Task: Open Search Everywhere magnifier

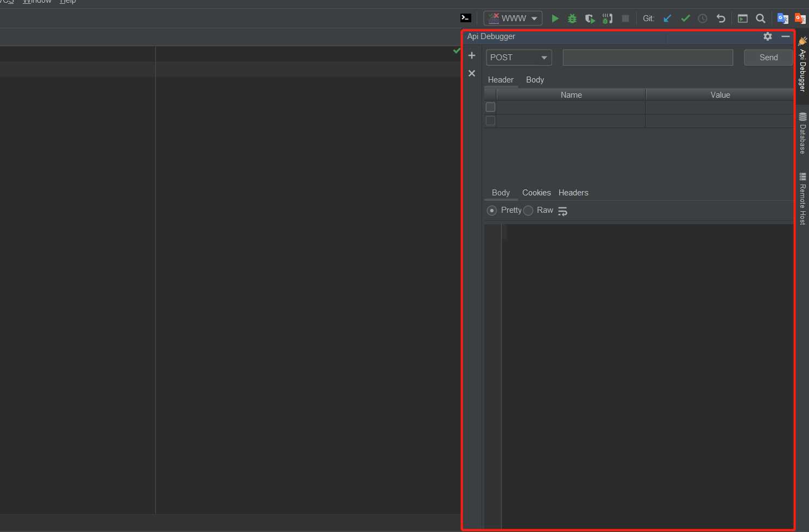Action: (x=761, y=18)
